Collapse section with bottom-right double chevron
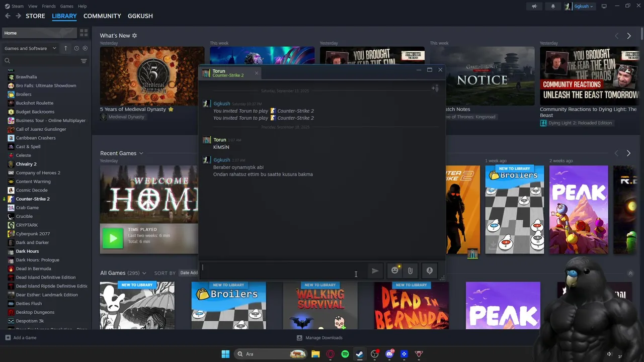This screenshot has height=362, width=644. point(630,274)
